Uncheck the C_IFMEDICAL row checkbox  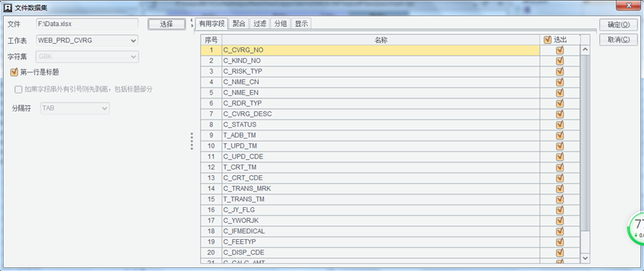click(560, 232)
